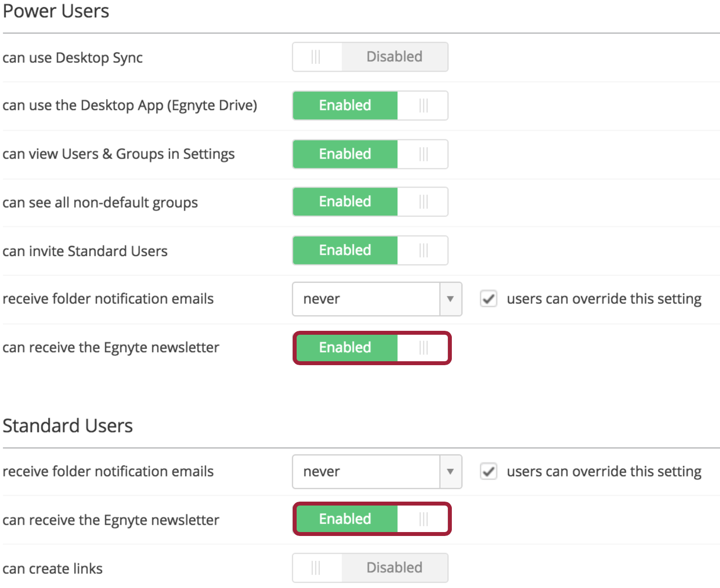Click Standard Users 'users can override this setting' text
Screen dimensions: 720x588
click(x=604, y=472)
